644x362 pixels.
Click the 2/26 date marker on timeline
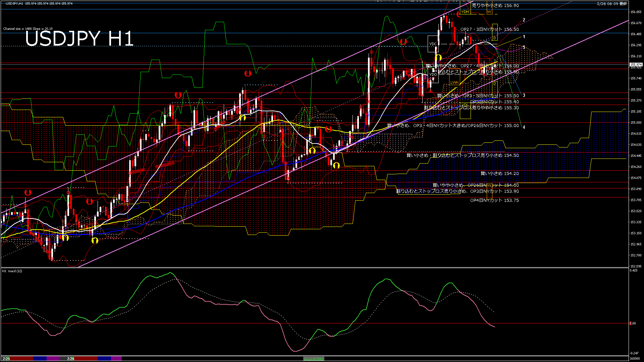click(x=71, y=359)
